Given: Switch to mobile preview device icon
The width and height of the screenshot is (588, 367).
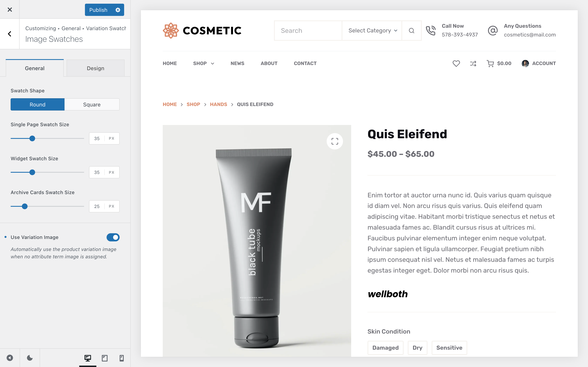Looking at the screenshot, I should [x=122, y=358].
